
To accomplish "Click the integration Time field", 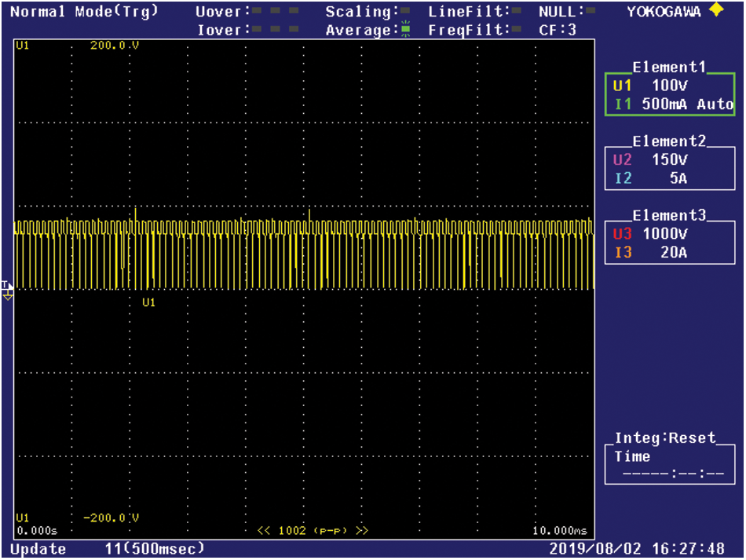I will pyautogui.click(x=672, y=474).
